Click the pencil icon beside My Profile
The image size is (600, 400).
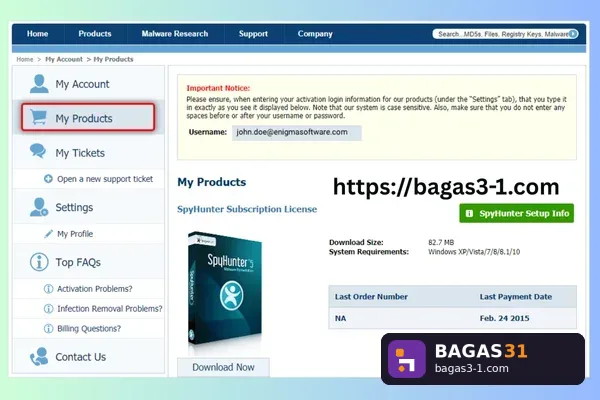[x=48, y=233]
